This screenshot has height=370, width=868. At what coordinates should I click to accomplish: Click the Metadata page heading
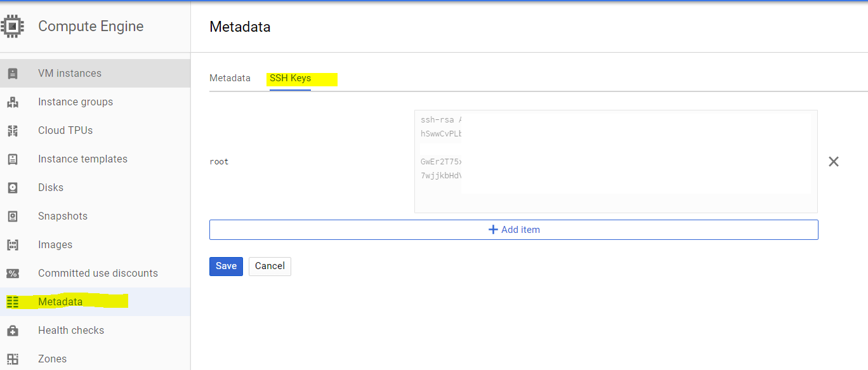[240, 27]
